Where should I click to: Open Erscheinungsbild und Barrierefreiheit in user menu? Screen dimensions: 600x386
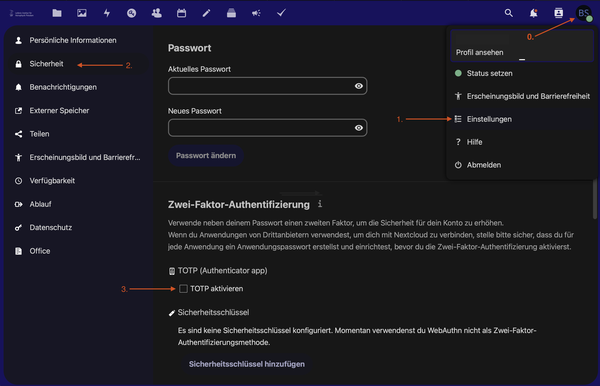[x=522, y=96]
